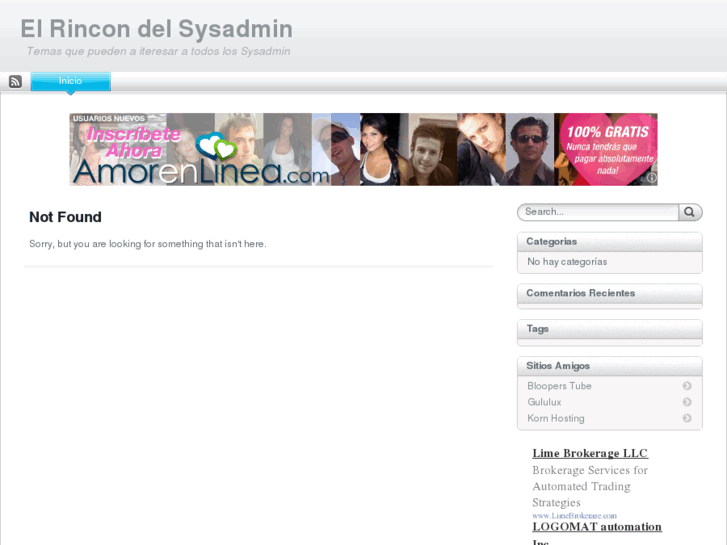This screenshot has width=727, height=545.
Task: Click the arrow icon beside Gululux
Action: pos(687,402)
